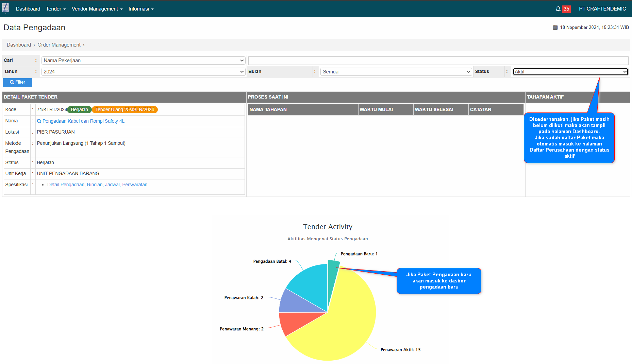This screenshot has width=632, height=364.
Task: Go to Dashboard via breadcrumb
Action: 19,45
